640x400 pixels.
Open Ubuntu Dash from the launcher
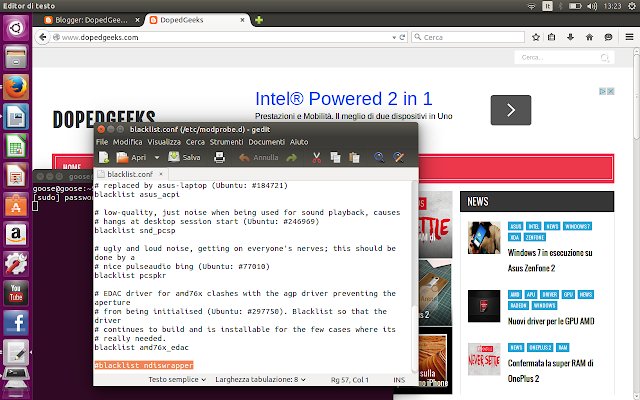coord(16,28)
